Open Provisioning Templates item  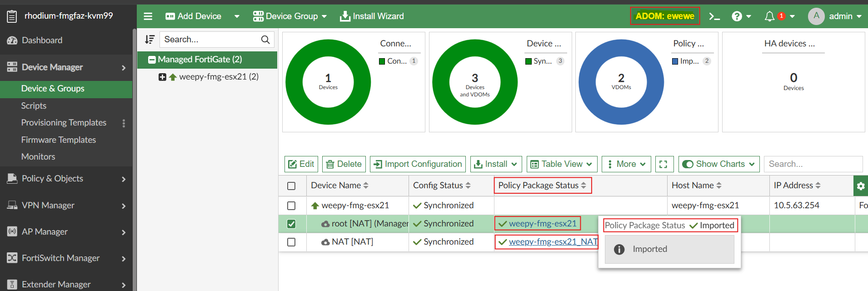coord(64,123)
